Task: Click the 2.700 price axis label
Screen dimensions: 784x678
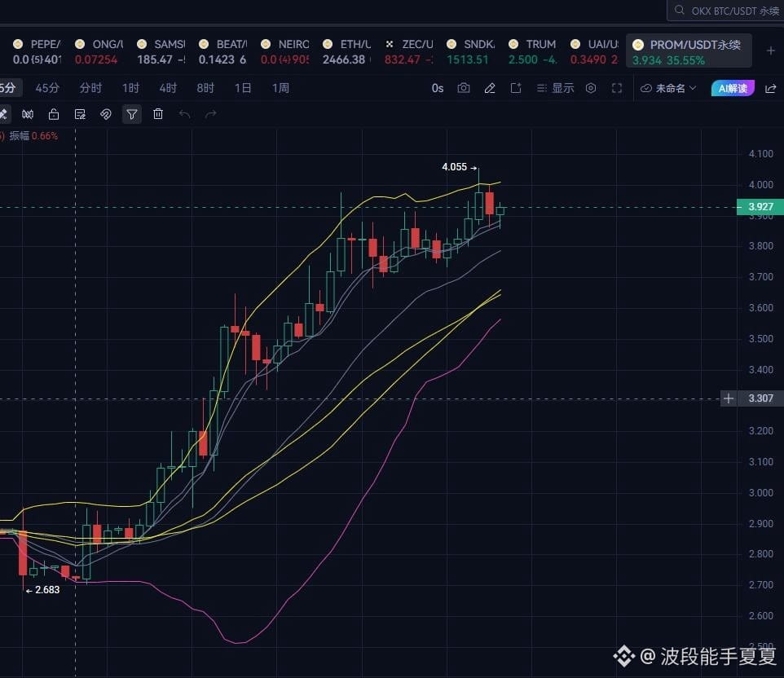Action: tap(760, 585)
